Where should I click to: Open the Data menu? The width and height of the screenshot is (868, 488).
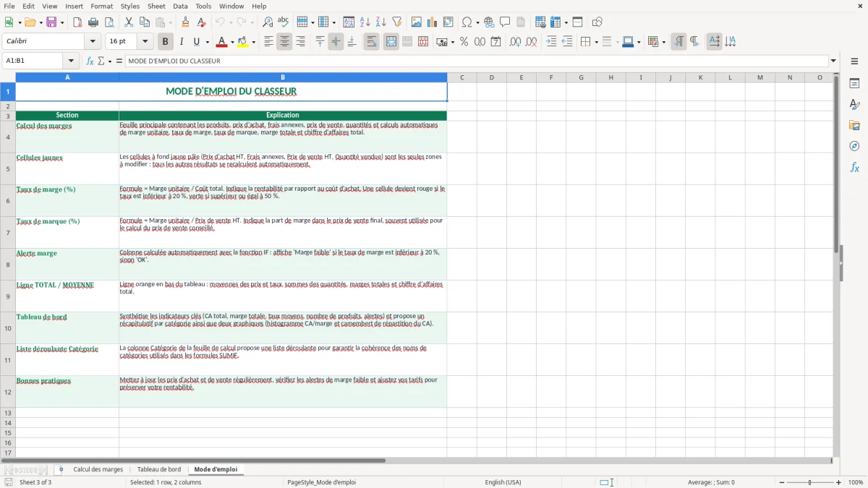pyautogui.click(x=180, y=6)
